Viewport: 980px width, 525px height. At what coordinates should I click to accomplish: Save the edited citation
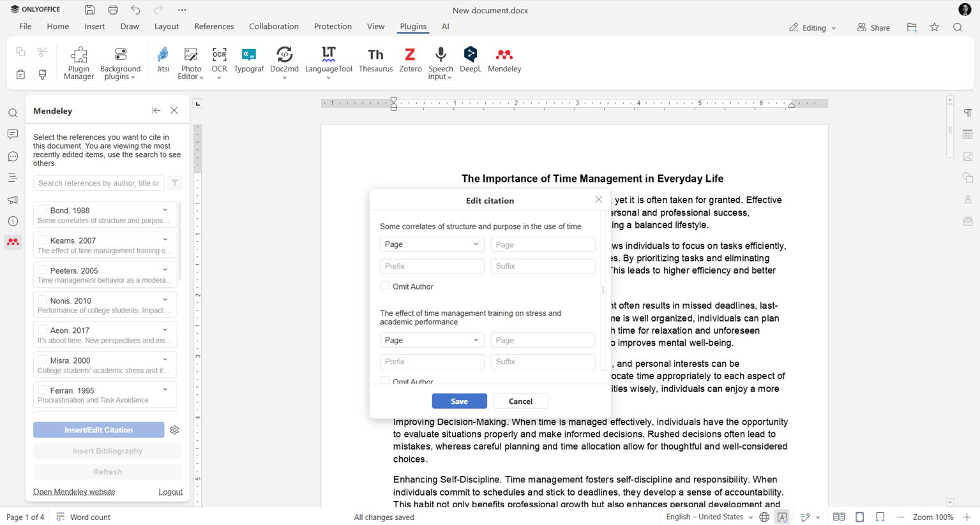pos(459,401)
